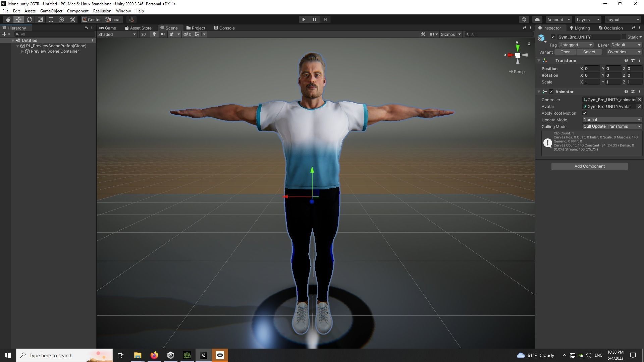The height and width of the screenshot is (362, 644).
Task: Select the Scale tool
Action: coord(40,19)
